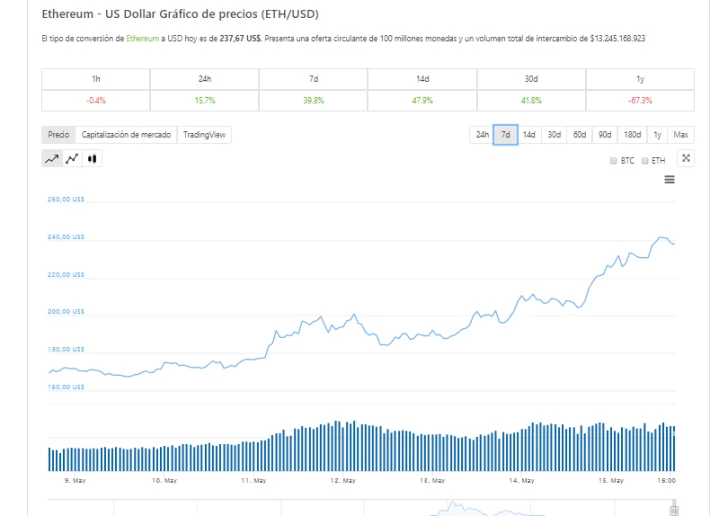Choose the 24h chart range button
The height and width of the screenshot is (516, 710).
482,135
